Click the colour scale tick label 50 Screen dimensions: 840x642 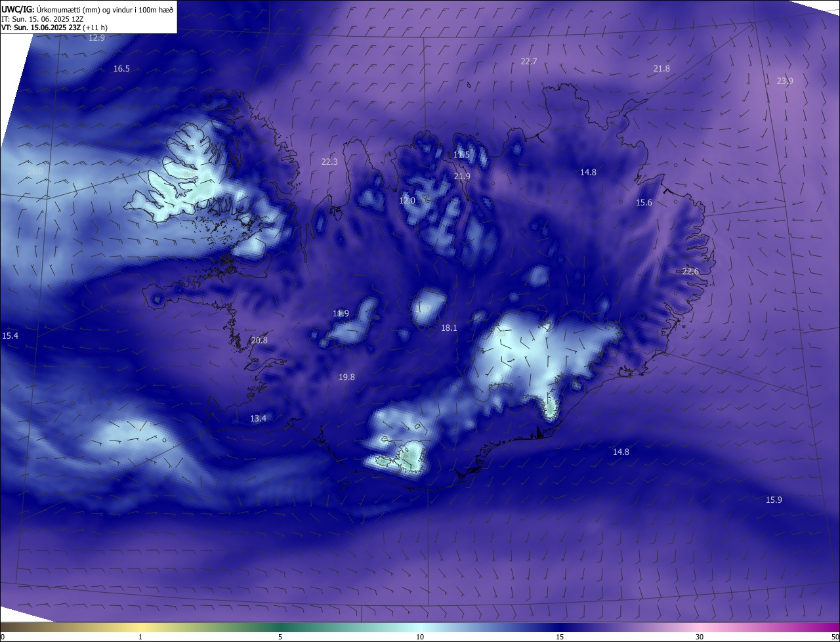tap(834, 637)
